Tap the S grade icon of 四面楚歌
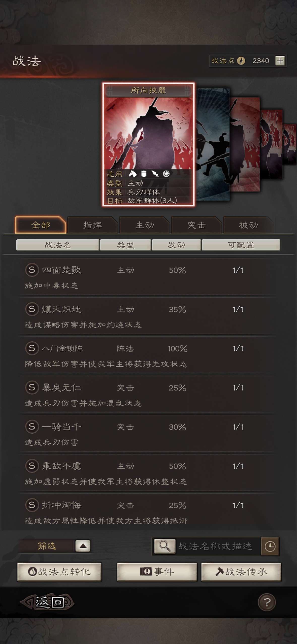Viewport: 297px width, 644px height. pyautogui.click(x=32, y=270)
